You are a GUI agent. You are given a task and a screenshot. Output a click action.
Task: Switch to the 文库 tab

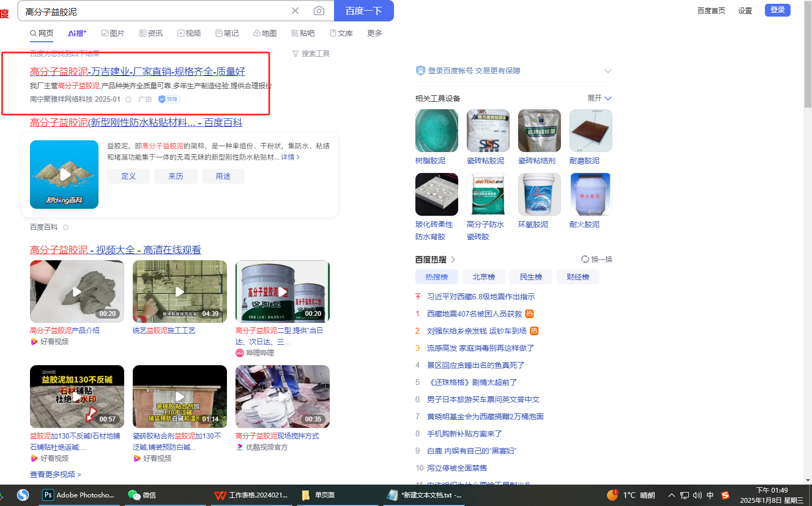pyautogui.click(x=341, y=33)
